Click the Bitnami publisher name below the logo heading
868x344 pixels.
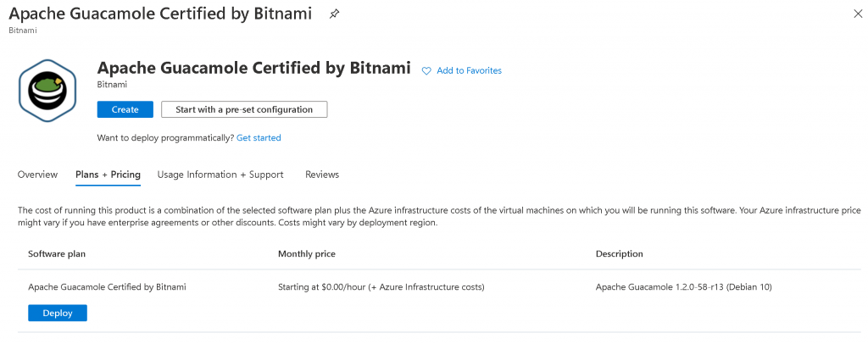point(113,86)
